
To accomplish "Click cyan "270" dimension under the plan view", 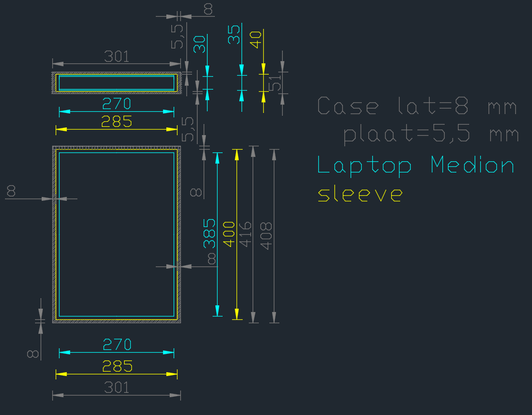I will point(117,344).
